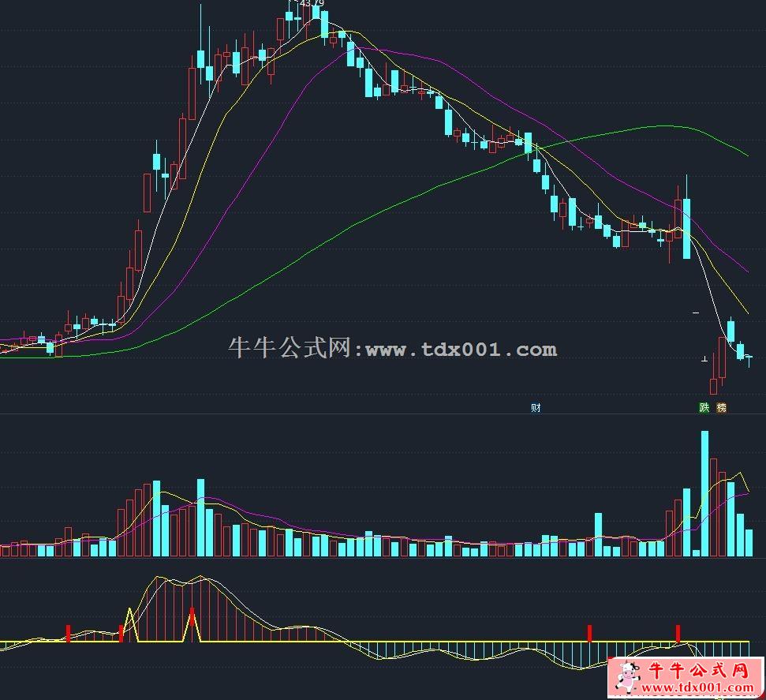Select the yellow zero baseline in the indicator panel
Image resolution: width=766 pixels, height=700 pixels.
394,641
